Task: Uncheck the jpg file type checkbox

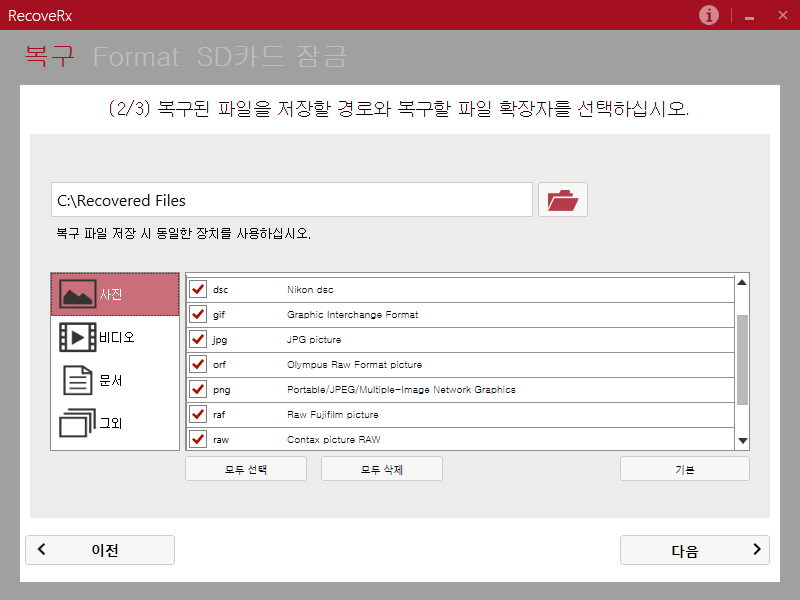Action: click(198, 340)
